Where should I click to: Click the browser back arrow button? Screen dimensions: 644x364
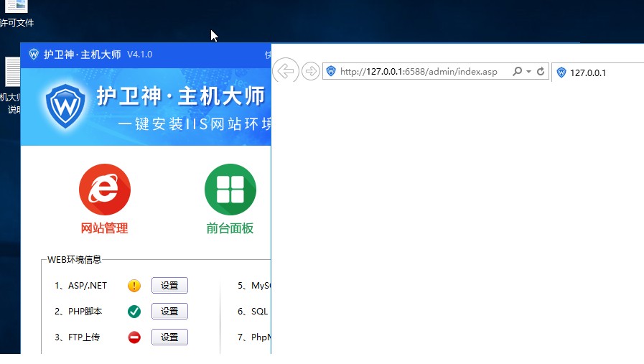pos(286,71)
